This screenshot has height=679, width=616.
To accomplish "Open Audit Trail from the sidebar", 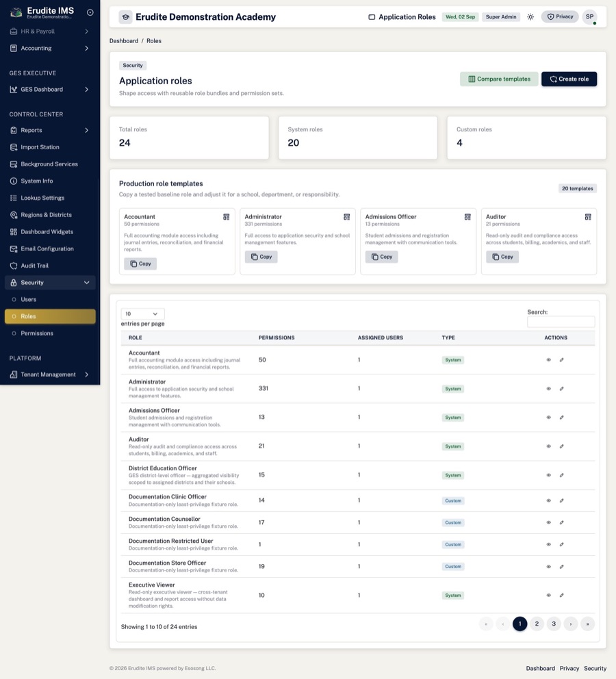I will pyautogui.click(x=50, y=266).
